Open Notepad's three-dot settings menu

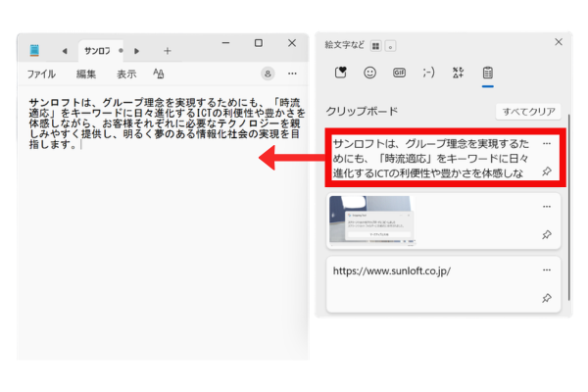coord(292,73)
